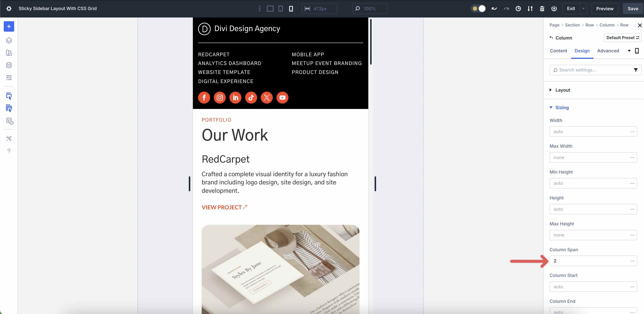
Task: Open the Help question mark icon
Action: click(x=9, y=151)
